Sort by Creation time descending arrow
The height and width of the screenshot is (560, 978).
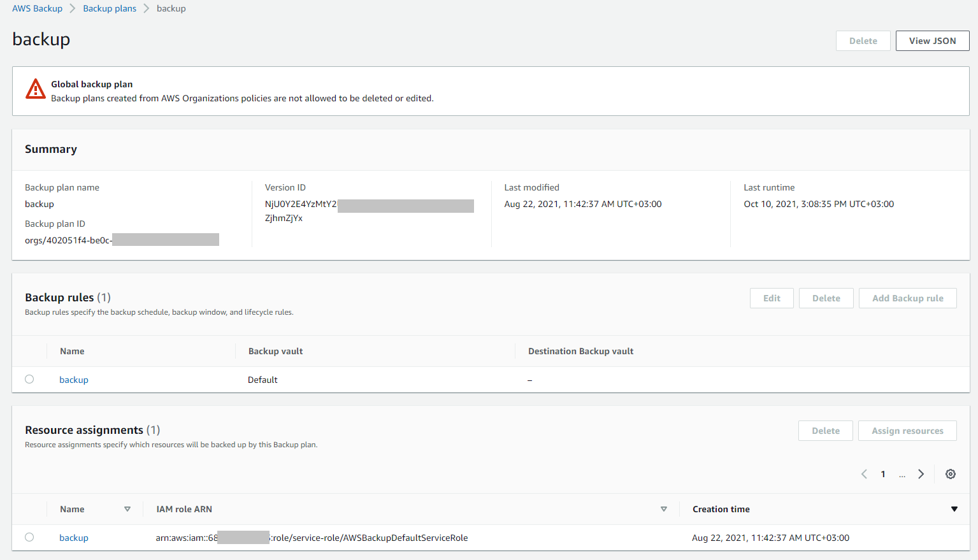pyautogui.click(x=954, y=509)
